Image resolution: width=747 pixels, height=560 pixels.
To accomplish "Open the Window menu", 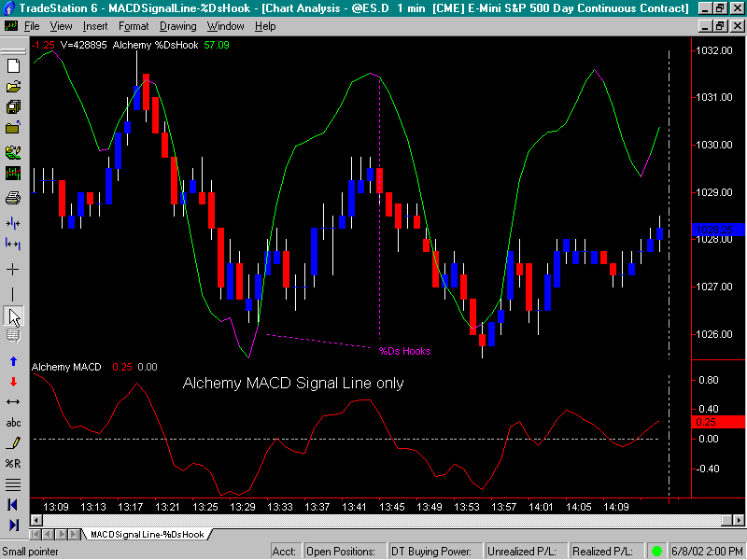I will 225,26.
